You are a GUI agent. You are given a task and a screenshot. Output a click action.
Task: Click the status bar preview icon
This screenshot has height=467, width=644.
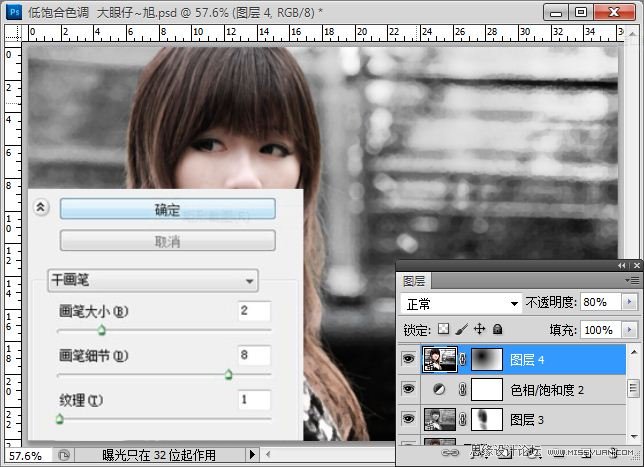(x=64, y=455)
